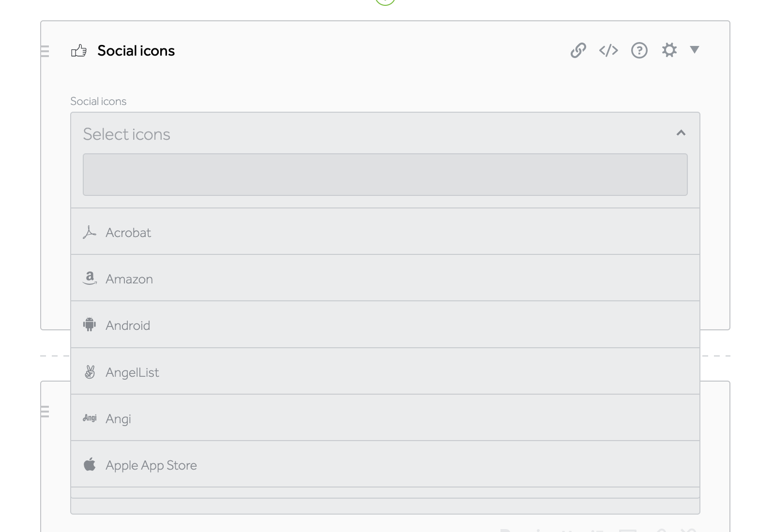Pick Android in the dropdown list

point(385,325)
